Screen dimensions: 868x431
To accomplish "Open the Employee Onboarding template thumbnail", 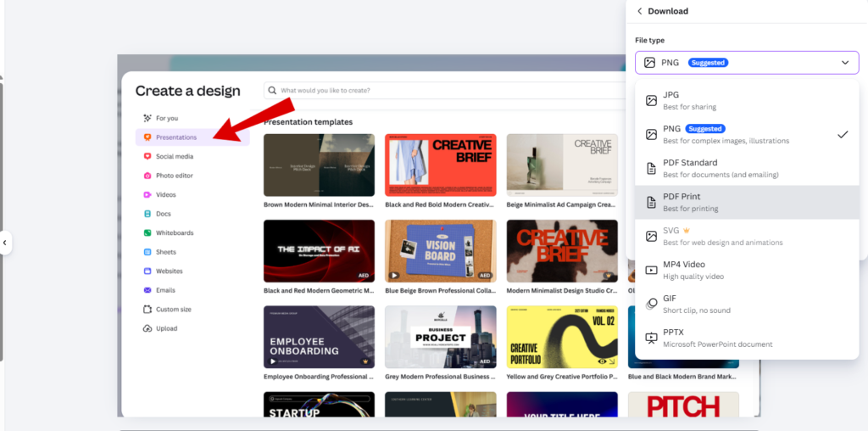I will [x=319, y=337].
